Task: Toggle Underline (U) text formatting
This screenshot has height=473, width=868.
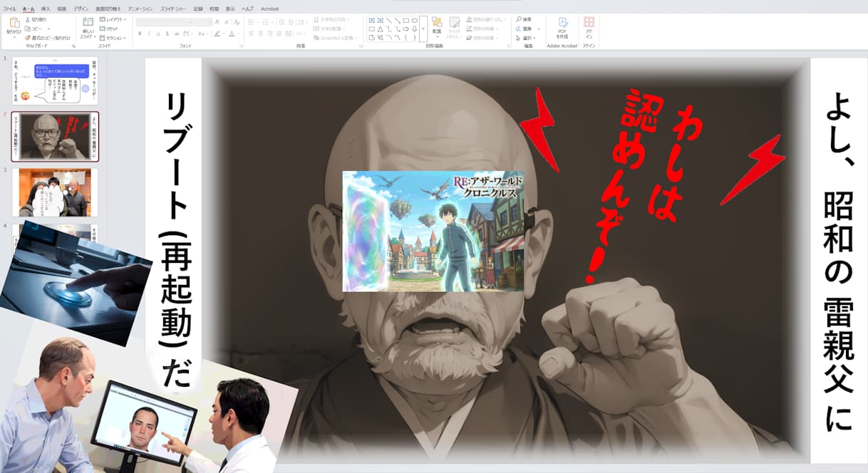Action: click(x=157, y=33)
